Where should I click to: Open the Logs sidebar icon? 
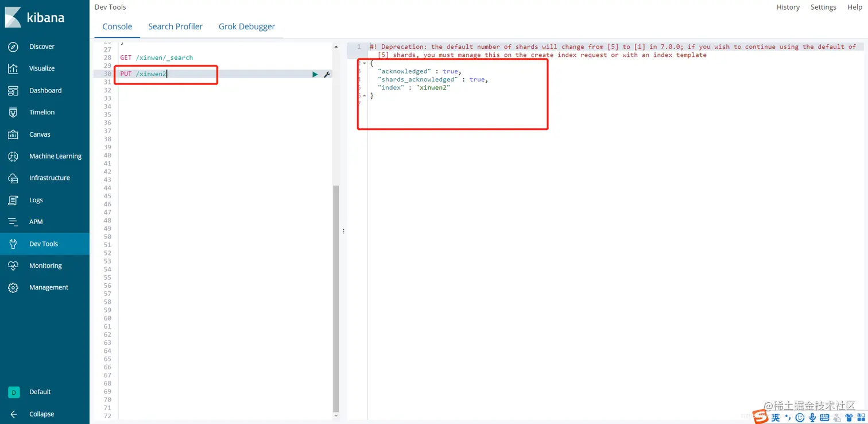[13, 200]
